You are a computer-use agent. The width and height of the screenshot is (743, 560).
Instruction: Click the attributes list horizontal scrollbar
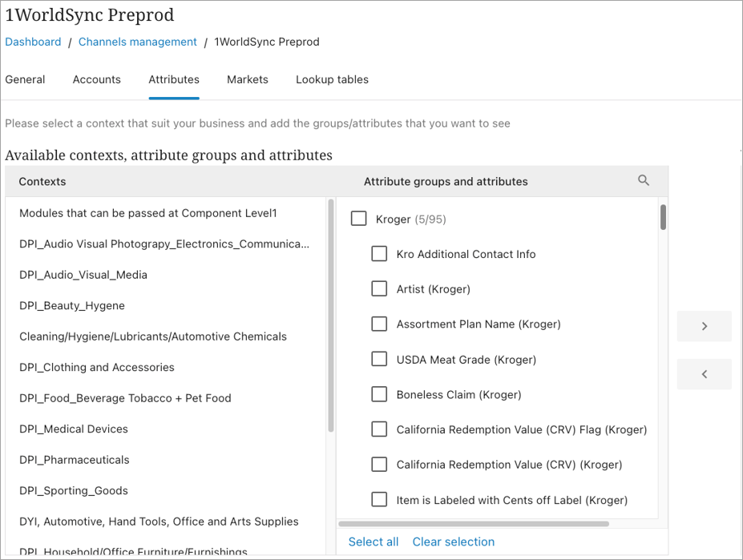click(473, 524)
